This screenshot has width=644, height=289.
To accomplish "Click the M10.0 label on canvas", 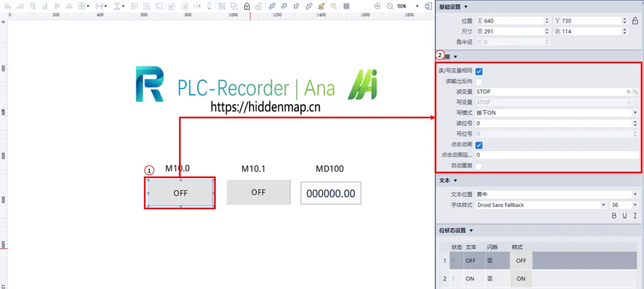I will coord(178,168).
